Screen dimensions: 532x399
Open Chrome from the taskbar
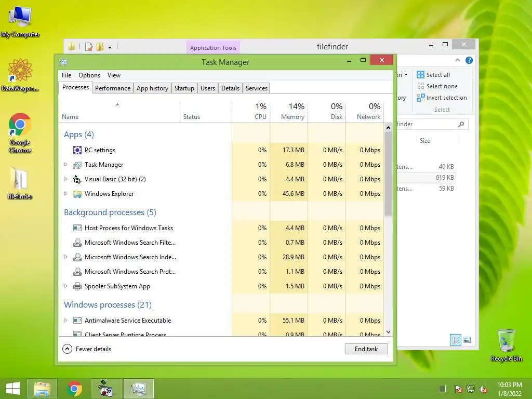[74, 389]
